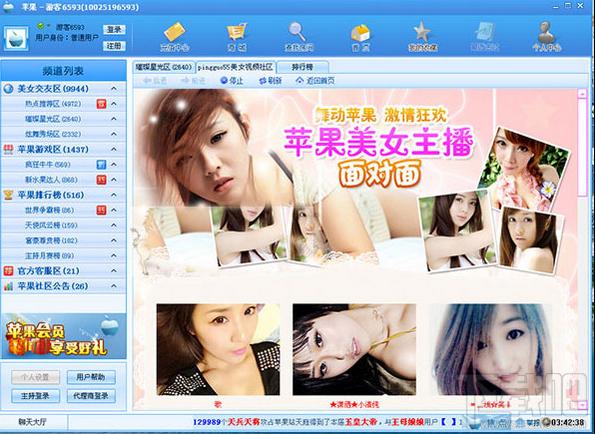Click 返回首页 return home button
595x434 pixels.
(x=316, y=80)
